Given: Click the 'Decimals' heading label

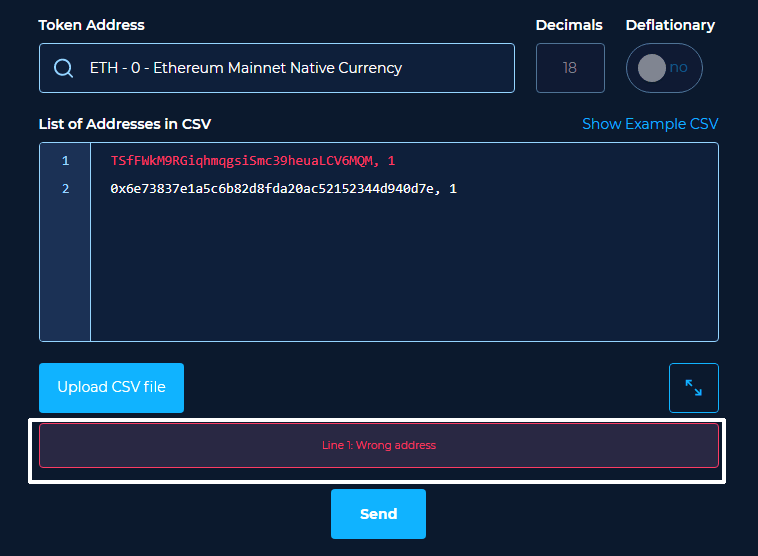Looking at the screenshot, I should point(569,25).
